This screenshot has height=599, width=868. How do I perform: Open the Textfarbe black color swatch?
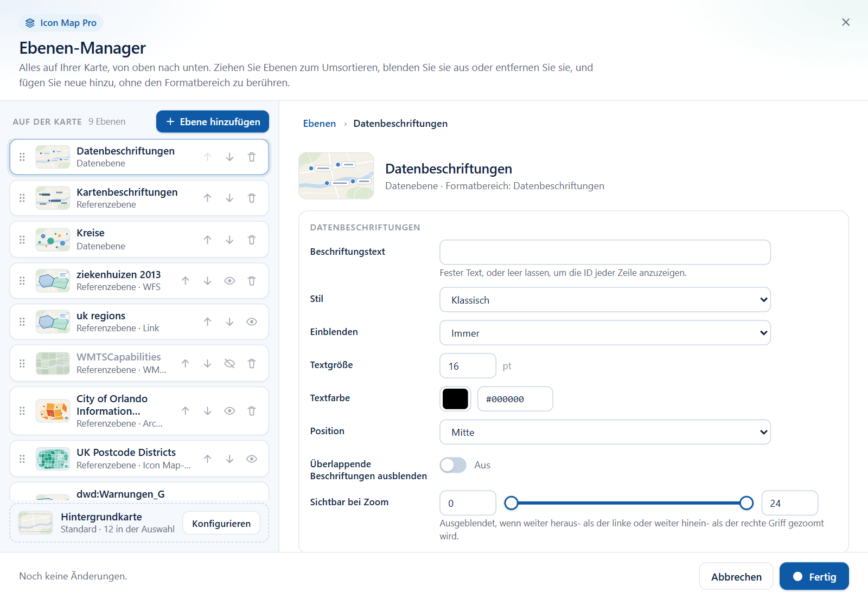point(455,399)
